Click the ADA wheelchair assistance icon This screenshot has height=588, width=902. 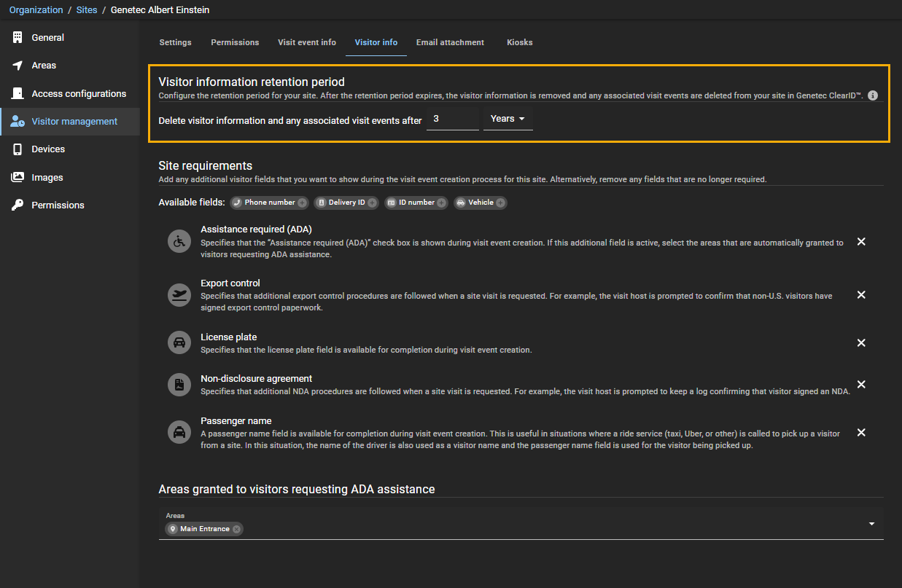(x=179, y=241)
